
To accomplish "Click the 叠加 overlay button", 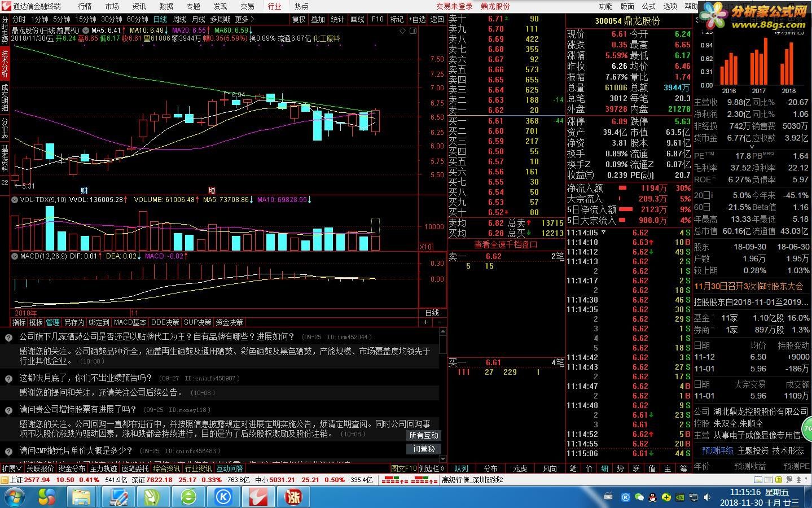I will [318, 19].
